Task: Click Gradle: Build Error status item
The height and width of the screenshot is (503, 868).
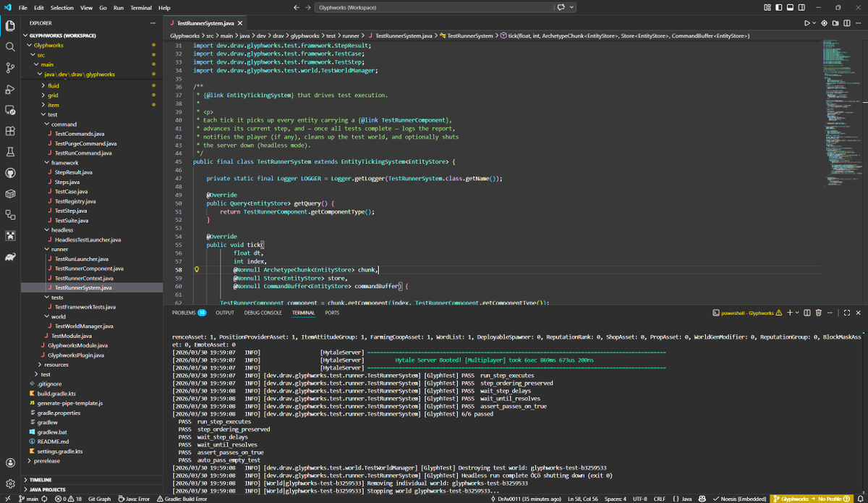Action: (181, 499)
